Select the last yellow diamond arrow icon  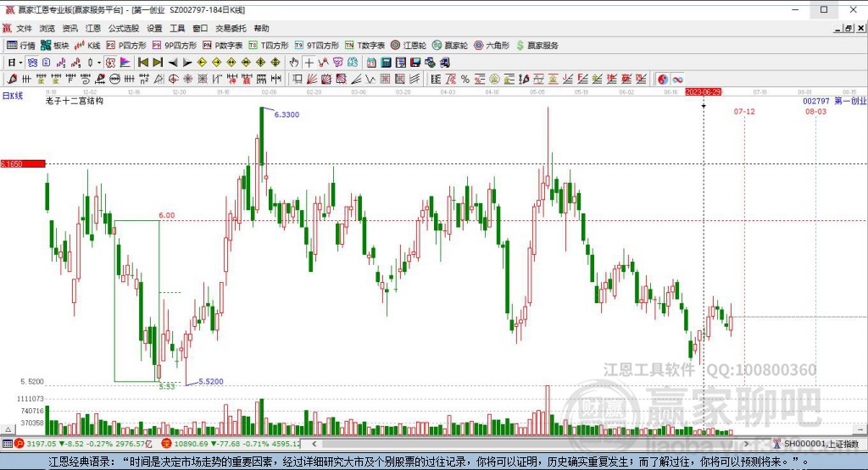[x=275, y=63]
